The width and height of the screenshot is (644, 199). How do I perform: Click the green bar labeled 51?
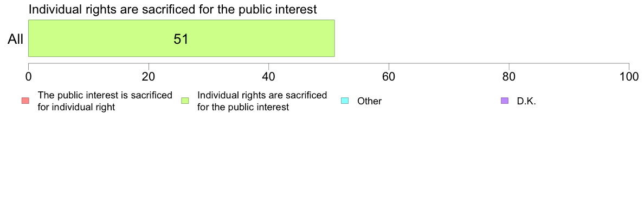pyautogui.click(x=182, y=38)
